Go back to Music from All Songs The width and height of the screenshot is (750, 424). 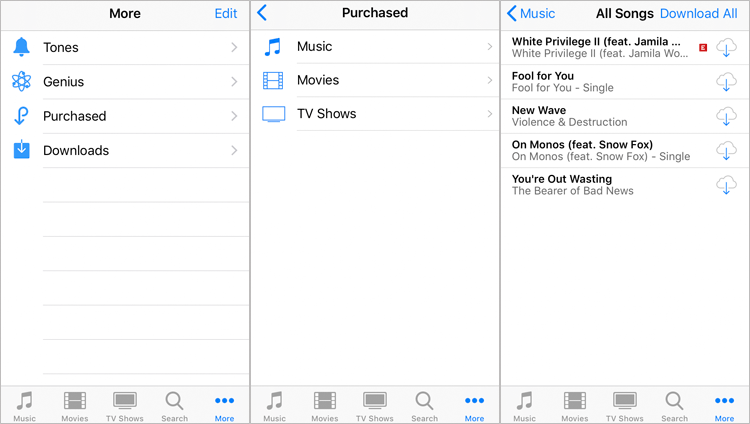point(530,13)
